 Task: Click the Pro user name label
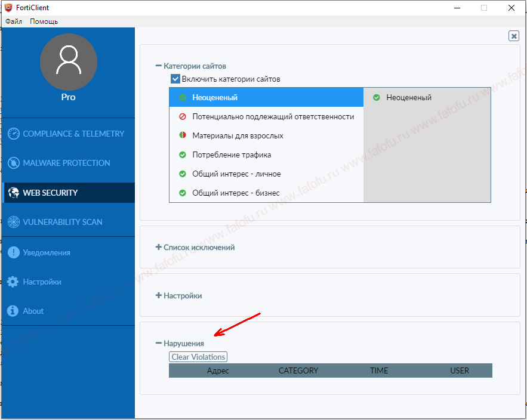68,97
